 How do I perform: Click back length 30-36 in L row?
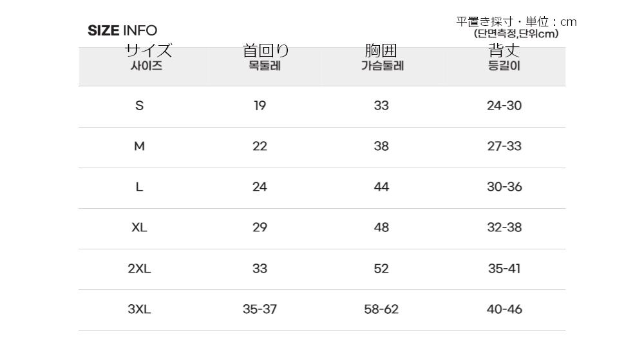tap(504, 187)
